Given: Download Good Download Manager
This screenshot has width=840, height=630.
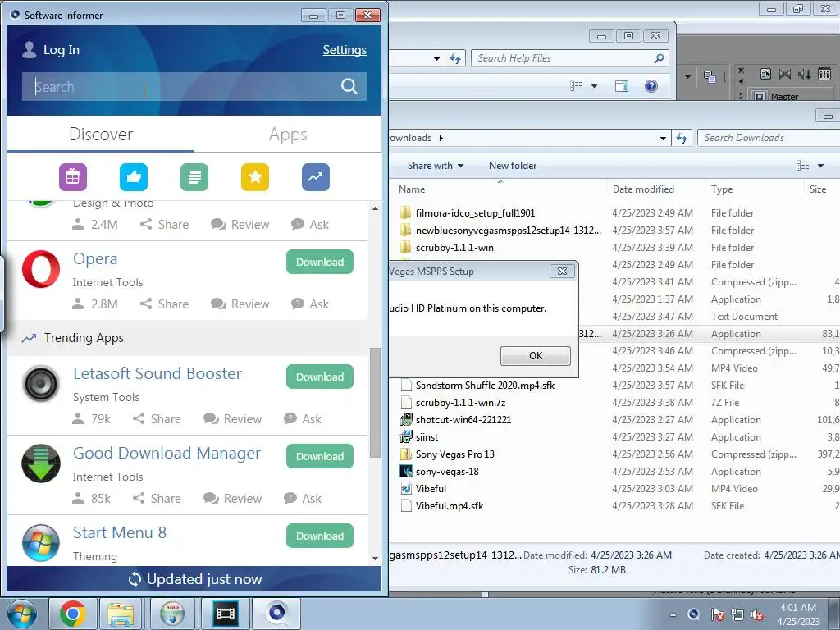Looking at the screenshot, I should coord(320,456).
